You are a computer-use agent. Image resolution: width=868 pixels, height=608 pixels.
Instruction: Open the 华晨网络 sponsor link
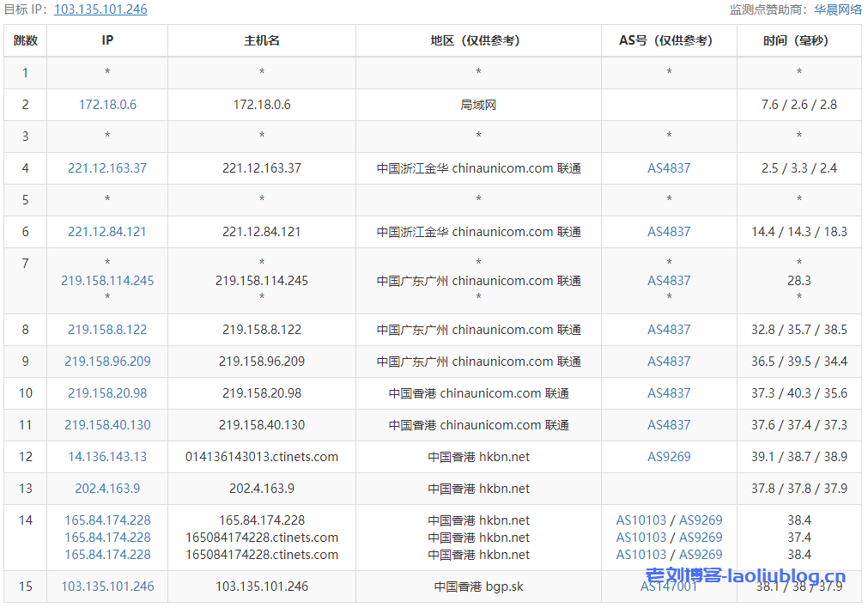pyautogui.click(x=838, y=9)
